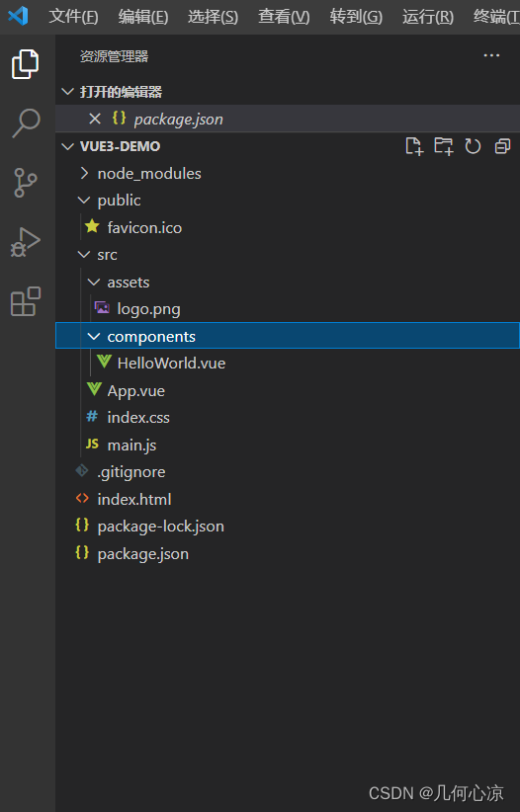Click the New Folder icon
Viewport: 520px width, 812px height.
[x=443, y=146]
